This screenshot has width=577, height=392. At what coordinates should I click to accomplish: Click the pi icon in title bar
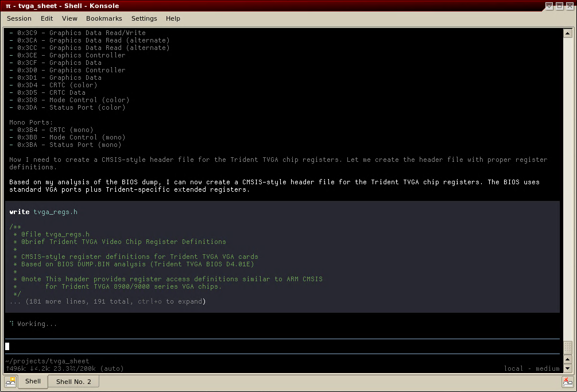[8, 6]
